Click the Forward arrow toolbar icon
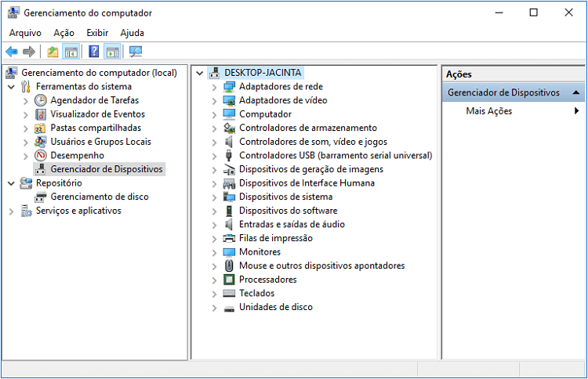The width and height of the screenshot is (588, 379). click(29, 52)
